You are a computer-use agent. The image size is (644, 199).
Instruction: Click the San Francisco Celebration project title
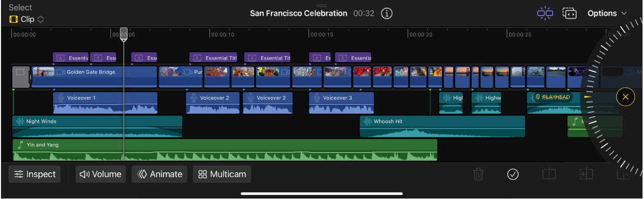298,13
